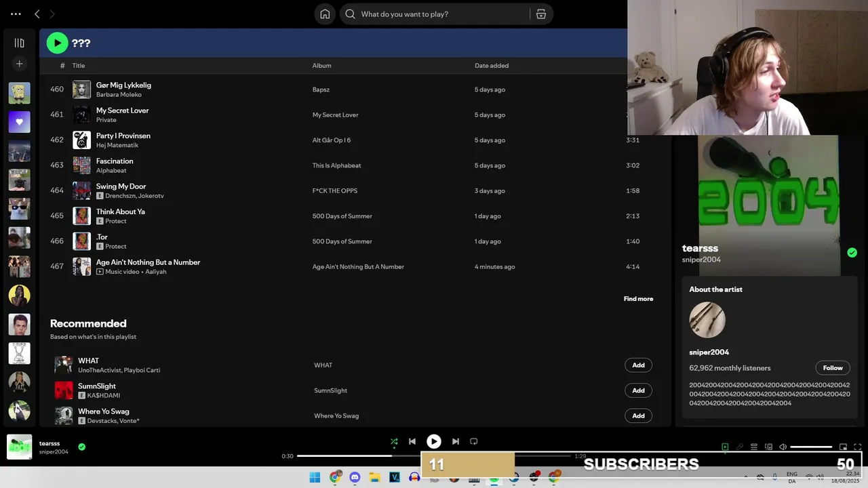Skip to the next track

click(x=455, y=441)
